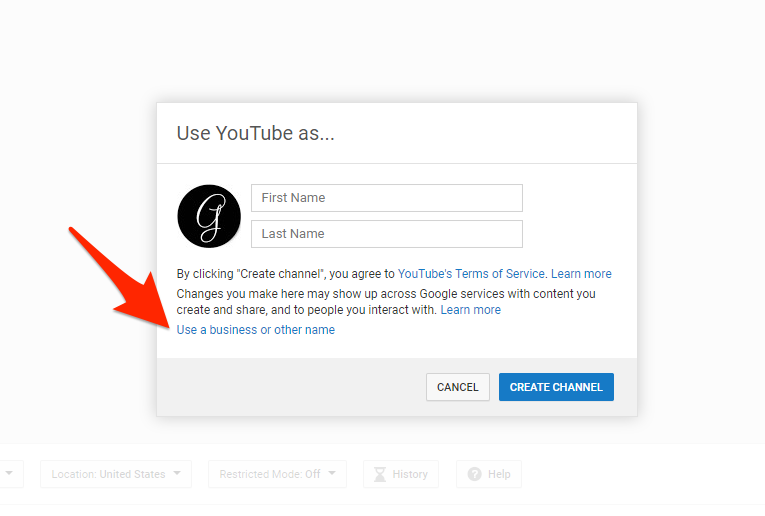Open the cut-off dropdown at far left footer

pos(10,474)
